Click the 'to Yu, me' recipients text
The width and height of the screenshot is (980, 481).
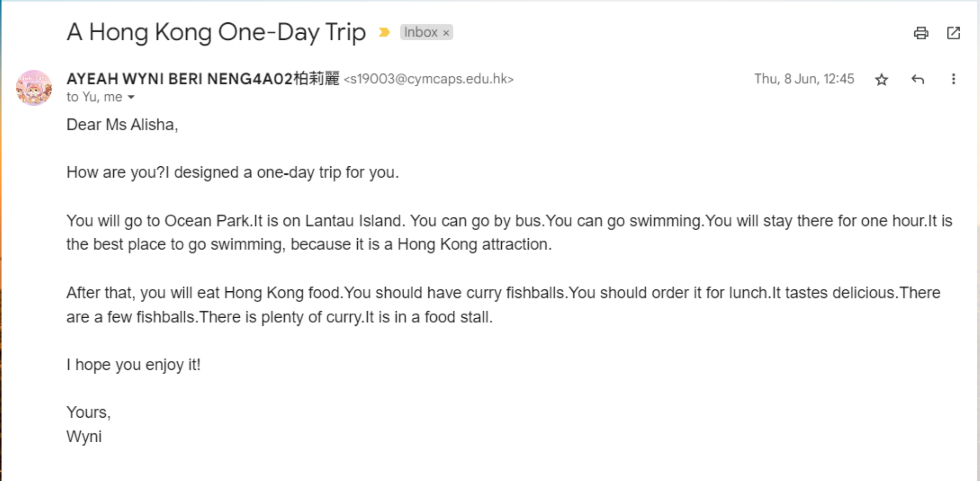pyautogui.click(x=94, y=97)
